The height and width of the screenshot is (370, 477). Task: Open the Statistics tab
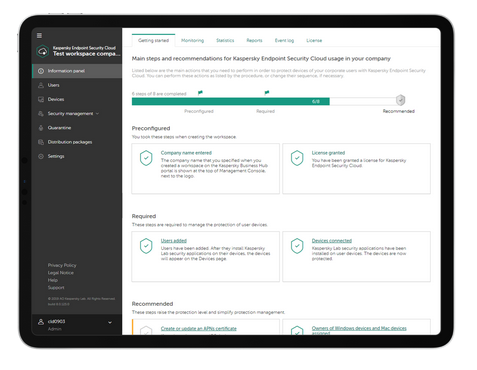(x=225, y=40)
